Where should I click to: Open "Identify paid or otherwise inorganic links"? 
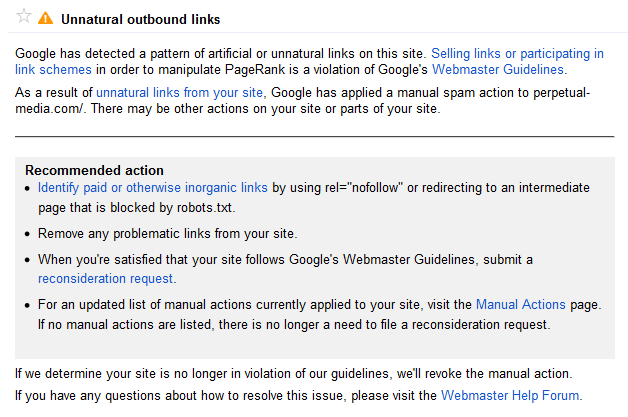click(x=153, y=188)
